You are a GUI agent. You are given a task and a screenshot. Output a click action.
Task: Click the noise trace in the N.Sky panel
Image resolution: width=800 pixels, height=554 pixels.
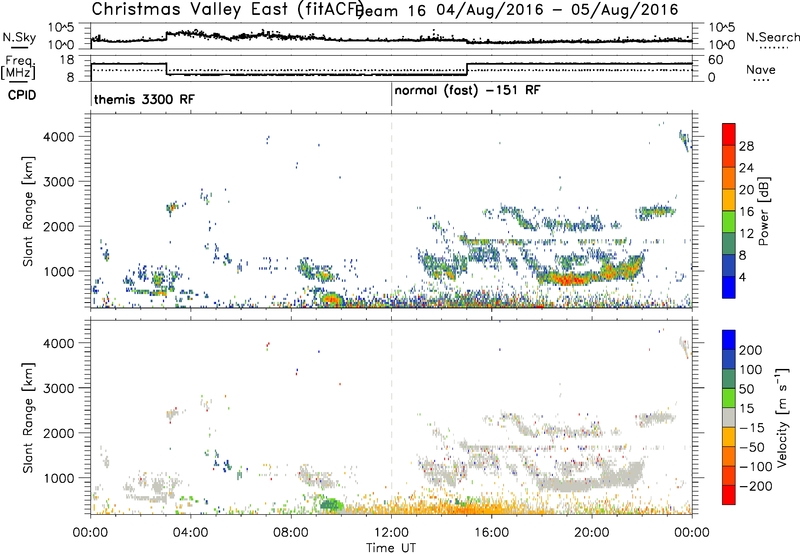click(x=391, y=39)
